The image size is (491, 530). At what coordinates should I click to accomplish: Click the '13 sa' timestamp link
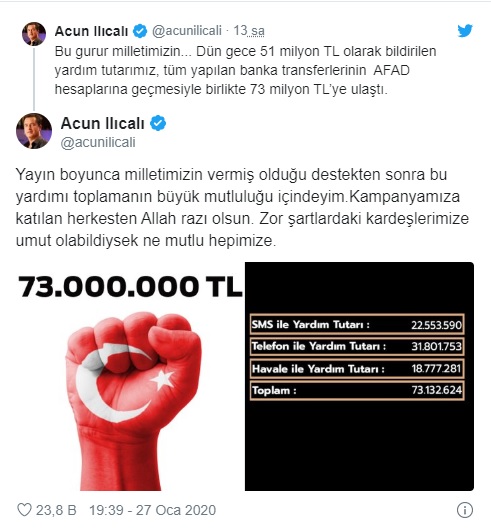(x=249, y=31)
